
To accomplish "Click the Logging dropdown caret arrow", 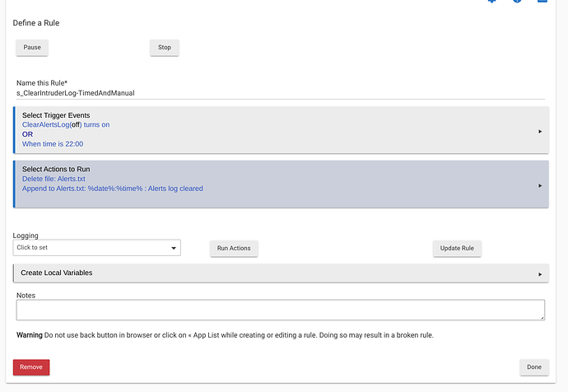I will pyautogui.click(x=174, y=248).
